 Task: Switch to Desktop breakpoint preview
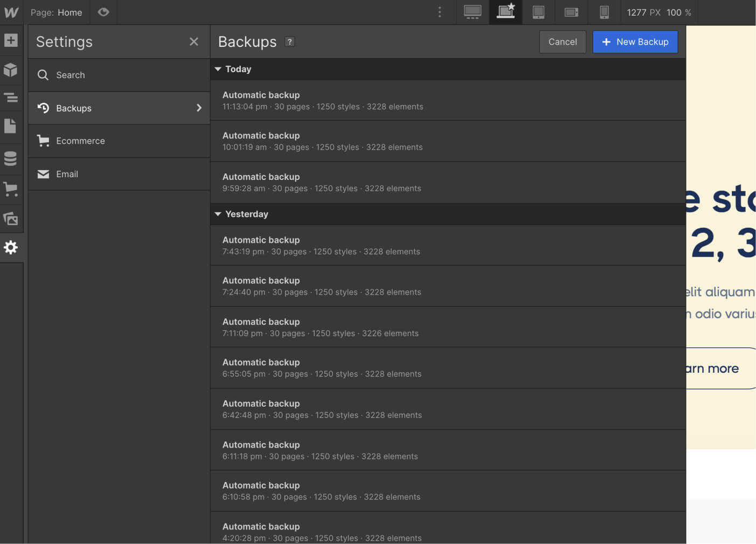coord(473,12)
